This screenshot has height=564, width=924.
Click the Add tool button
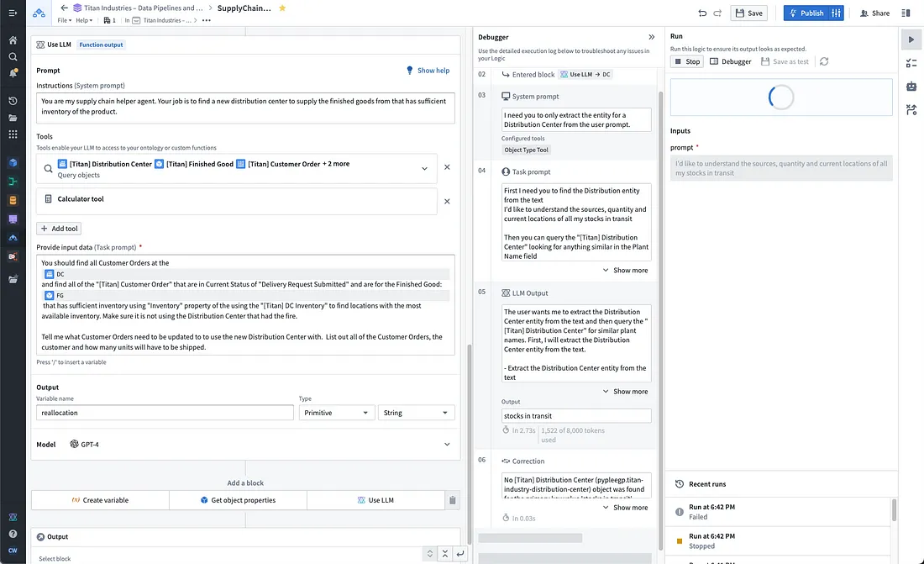pos(59,229)
